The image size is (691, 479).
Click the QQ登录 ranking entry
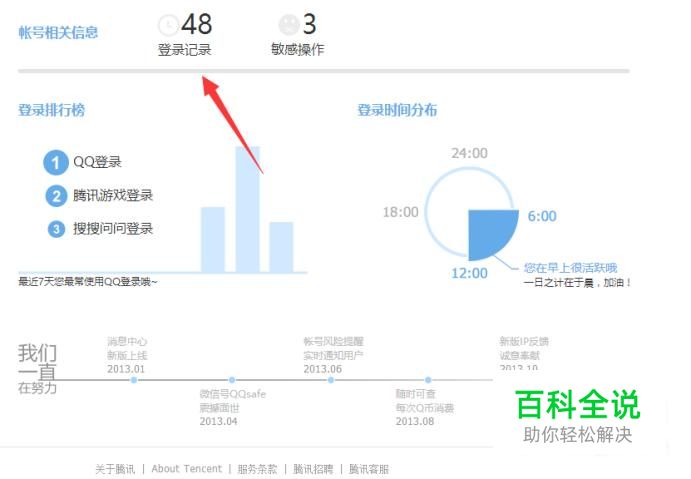tap(97, 162)
